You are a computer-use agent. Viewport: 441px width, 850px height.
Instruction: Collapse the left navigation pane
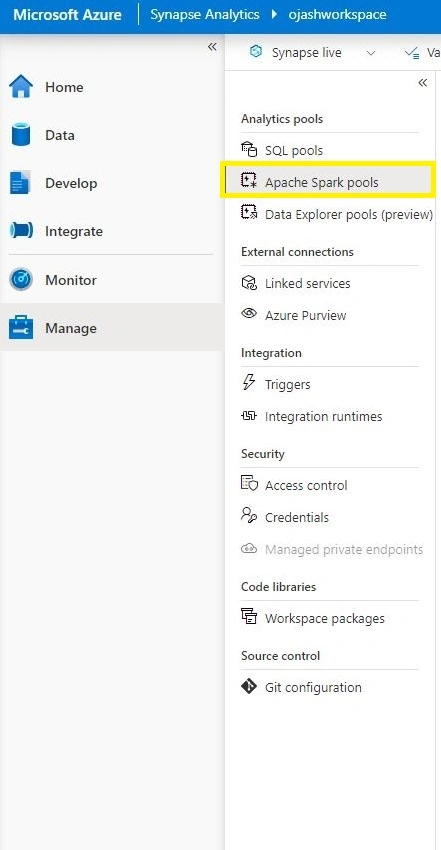pos(212,47)
